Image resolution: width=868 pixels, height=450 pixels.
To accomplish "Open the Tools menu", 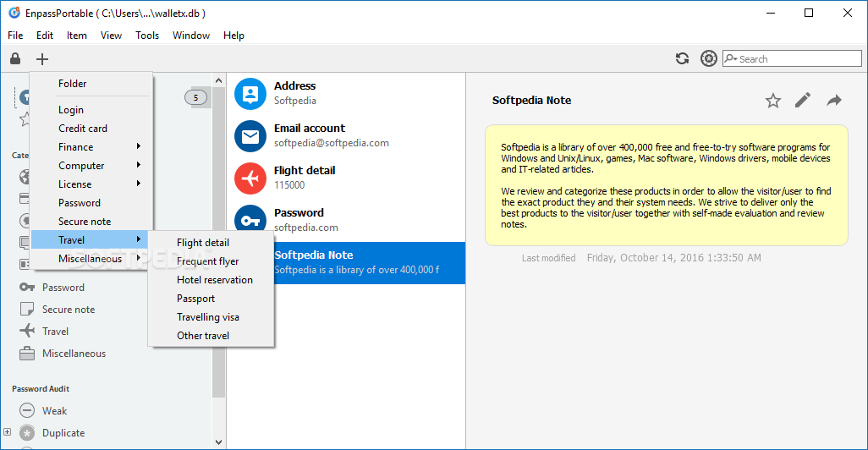I will [147, 36].
